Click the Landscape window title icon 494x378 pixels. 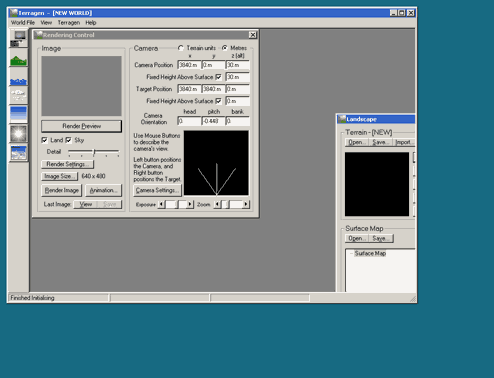342,119
